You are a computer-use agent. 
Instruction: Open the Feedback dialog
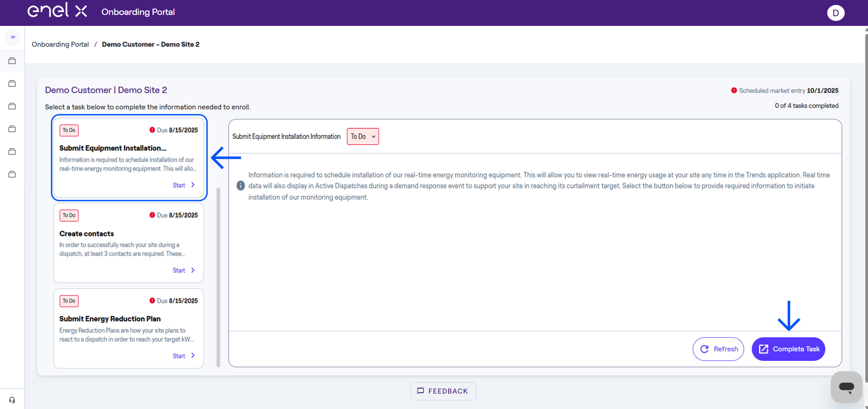[x=443, y=391]
